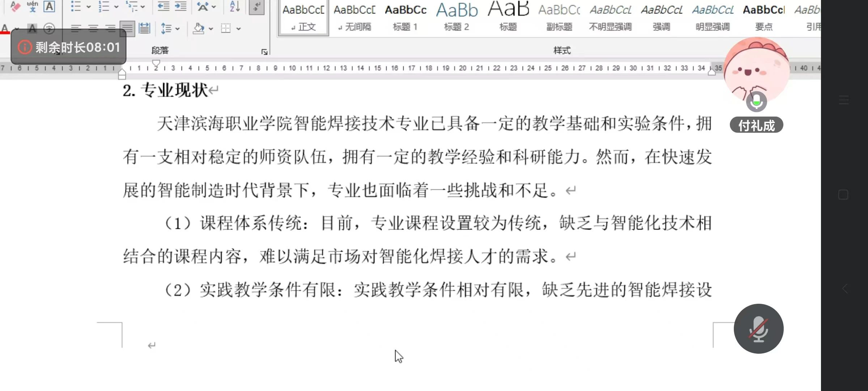The width and height of the screenshot is (868, 391).
Task: Toggle show paragraph marks button
Action: coord(256,7)
